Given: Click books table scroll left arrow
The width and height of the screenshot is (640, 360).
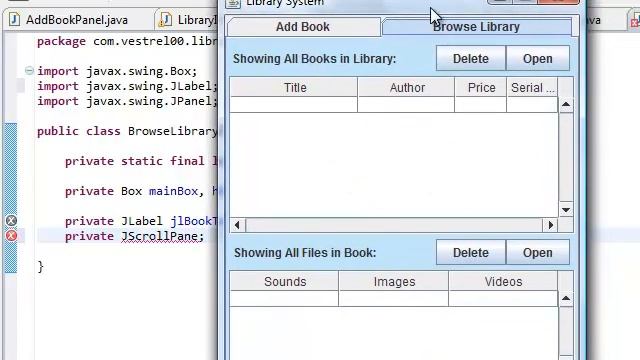Looking at the screenshot, I should click(x=237, y=225).
